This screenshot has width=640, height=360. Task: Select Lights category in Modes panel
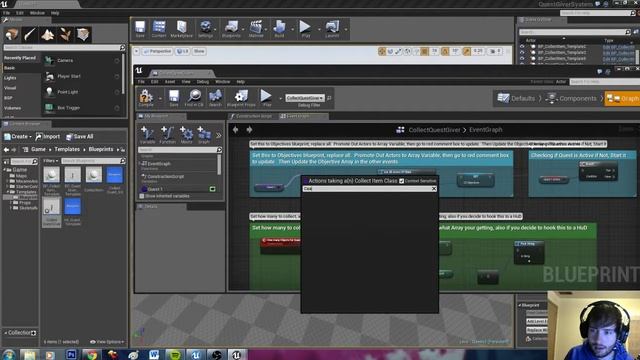point(11,78)
